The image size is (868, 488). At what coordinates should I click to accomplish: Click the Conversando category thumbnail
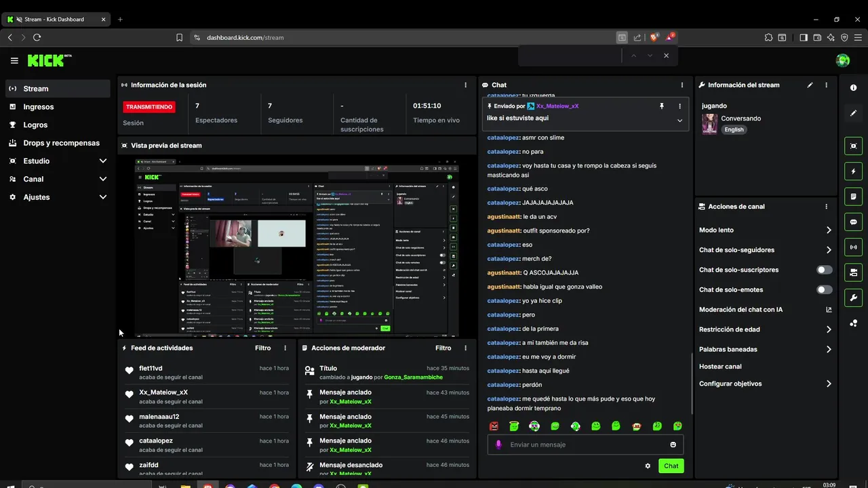click(x=709, y=124)
